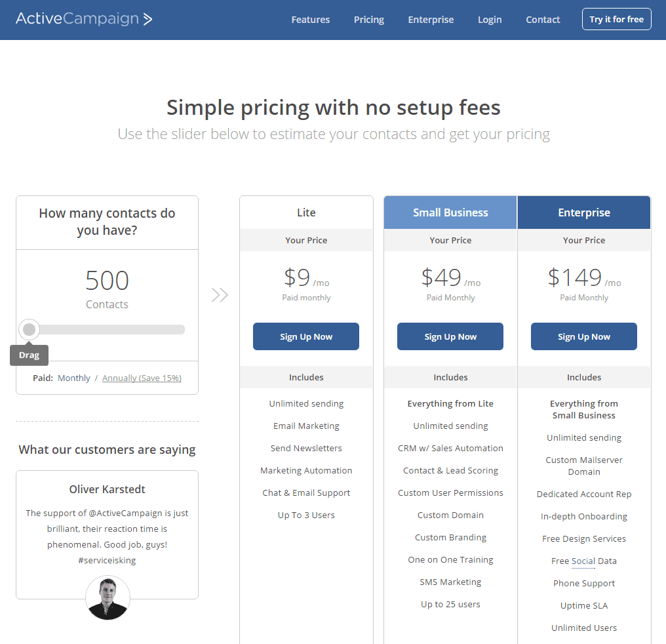
Task: Click Everything from Small Business text
Action: point(584,409)
